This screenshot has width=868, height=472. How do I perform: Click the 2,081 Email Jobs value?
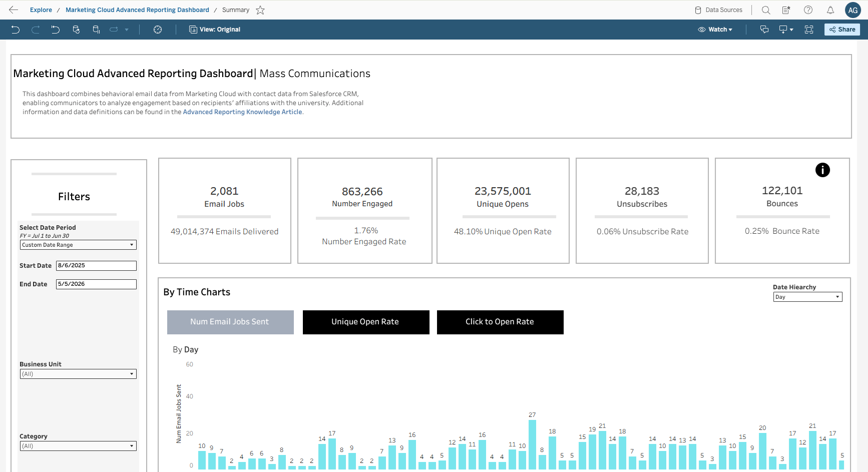pos(224,191)
